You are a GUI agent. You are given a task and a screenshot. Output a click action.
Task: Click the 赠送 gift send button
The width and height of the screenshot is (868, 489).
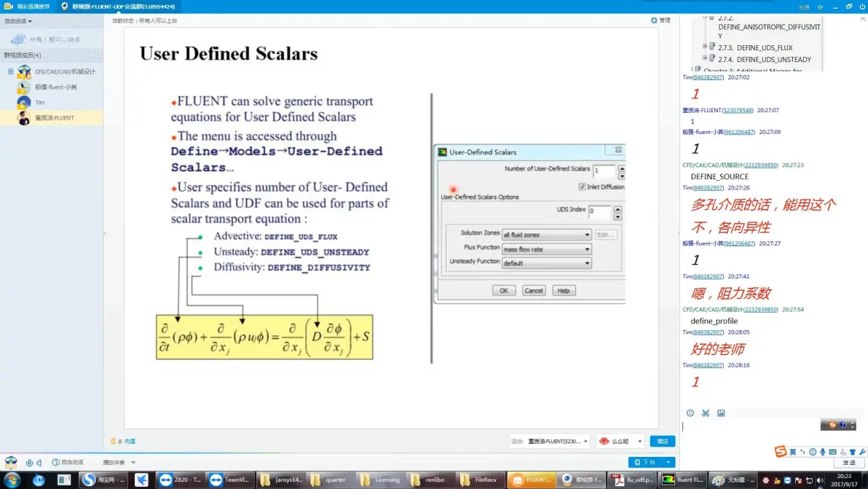pyautogui.click(x=663, y=442)
